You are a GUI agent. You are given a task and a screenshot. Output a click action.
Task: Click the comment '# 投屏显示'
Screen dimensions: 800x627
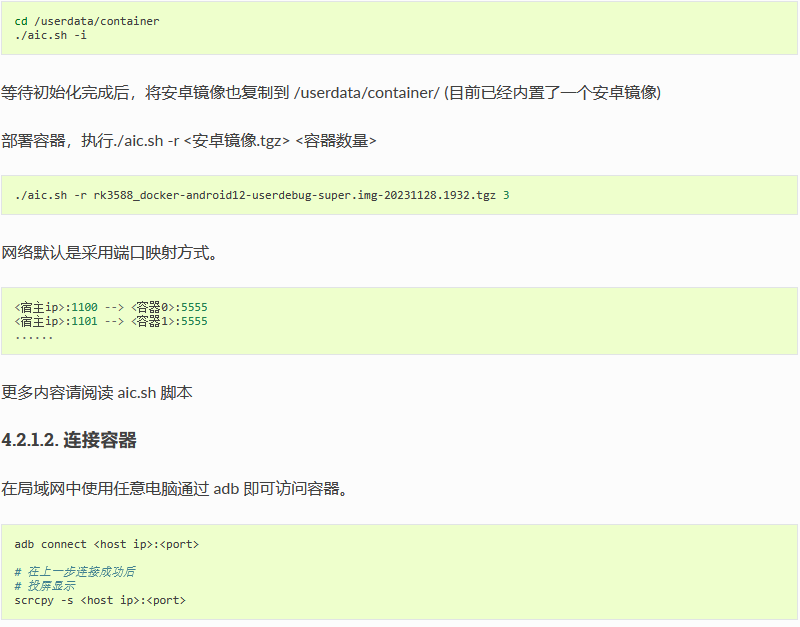click(45, 586)
